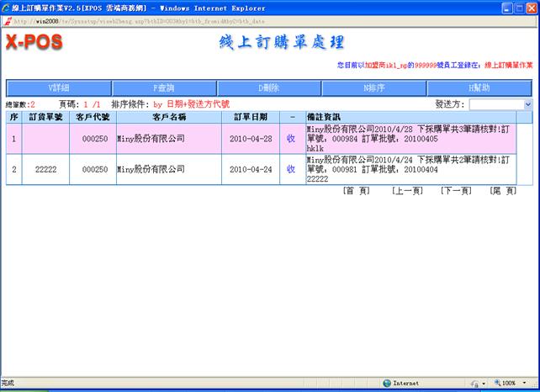Screen dimensions: 540x392
Task: Navigate to 下一頁 next page
Action: 455,191
